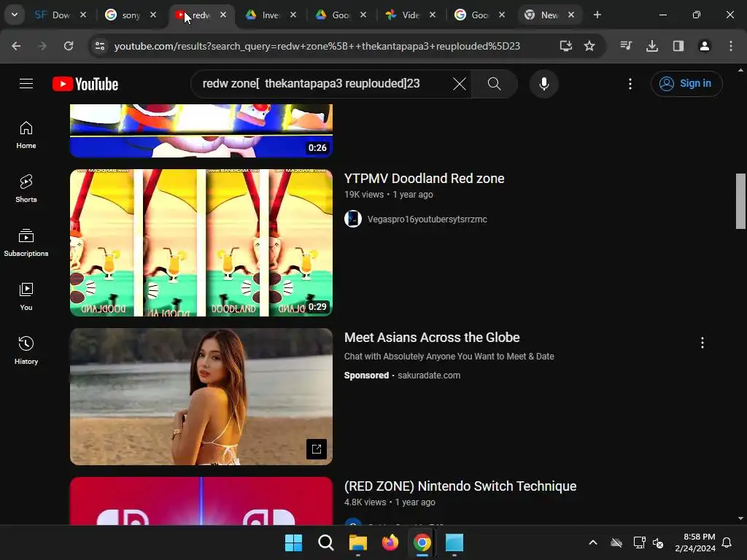Viewport: 747px width, 560px height.
Task: Open ad options three-dot menu
Action: pos(703,343)
